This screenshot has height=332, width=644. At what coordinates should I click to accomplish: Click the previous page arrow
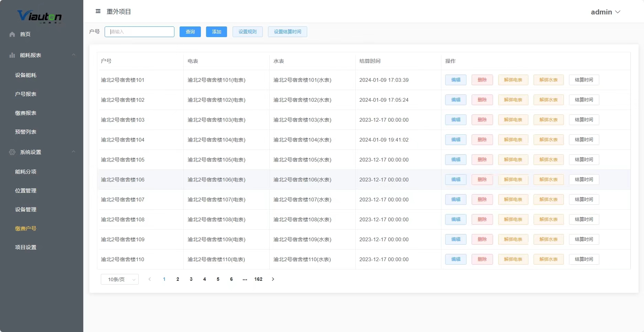150,279
